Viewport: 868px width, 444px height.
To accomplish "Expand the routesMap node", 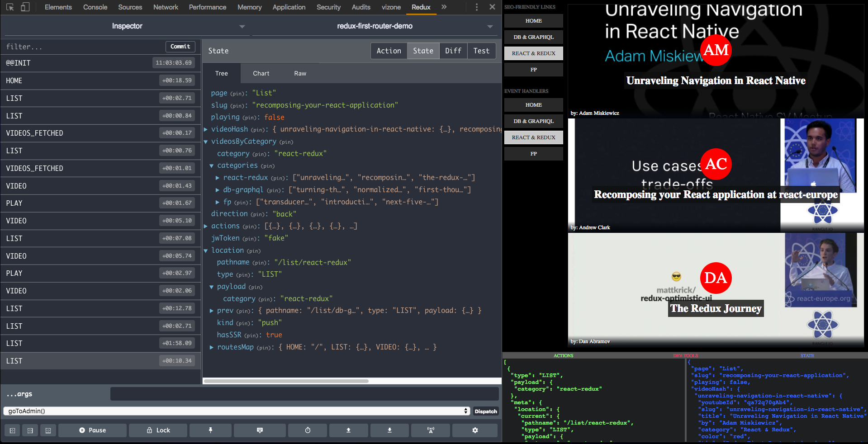I will [x=211, y=347].
